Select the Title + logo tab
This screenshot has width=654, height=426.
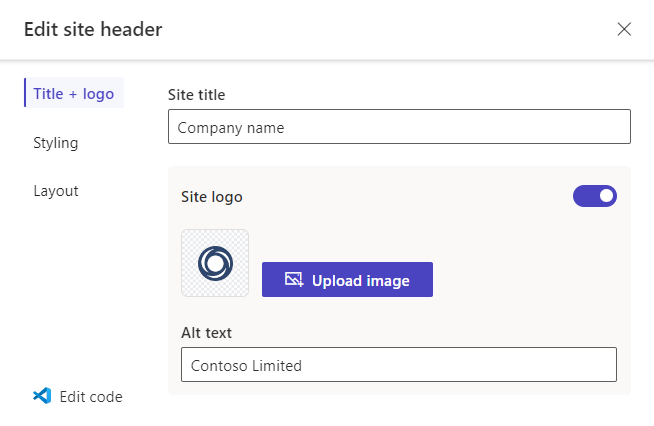pyautogui.click(x=73, y=93)
